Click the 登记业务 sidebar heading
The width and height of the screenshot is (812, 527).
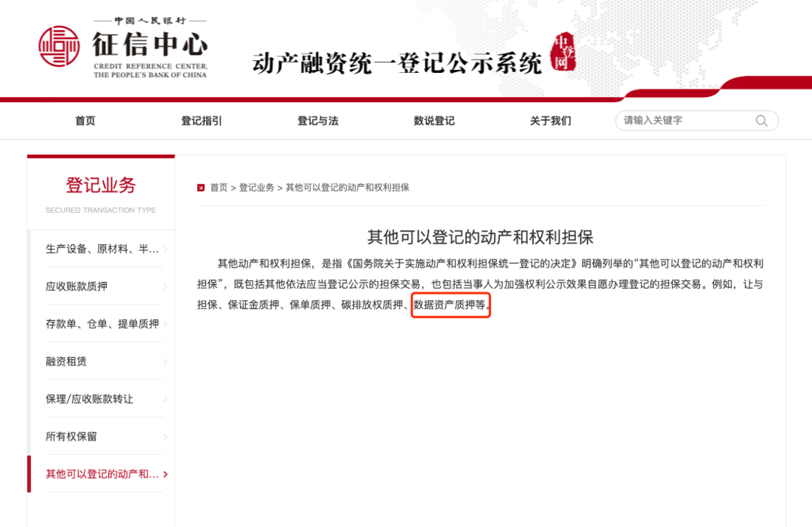click(101, 185)
